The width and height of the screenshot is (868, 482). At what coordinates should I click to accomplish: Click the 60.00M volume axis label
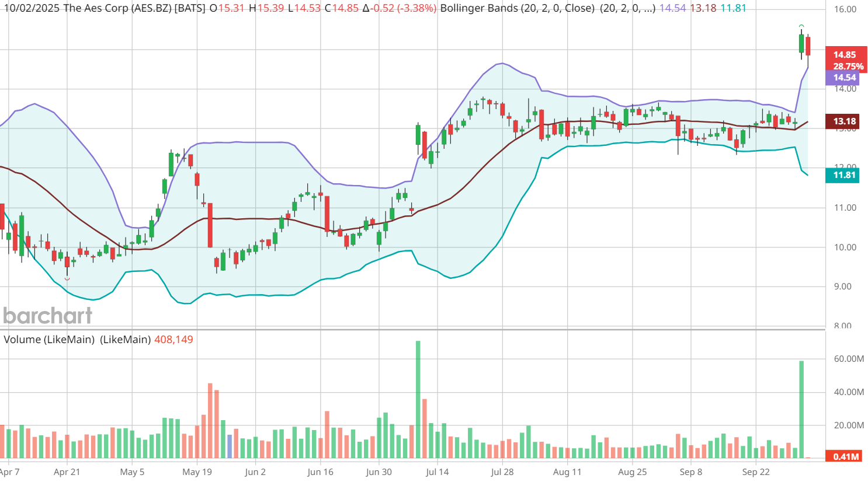click(x=849, y=359)
